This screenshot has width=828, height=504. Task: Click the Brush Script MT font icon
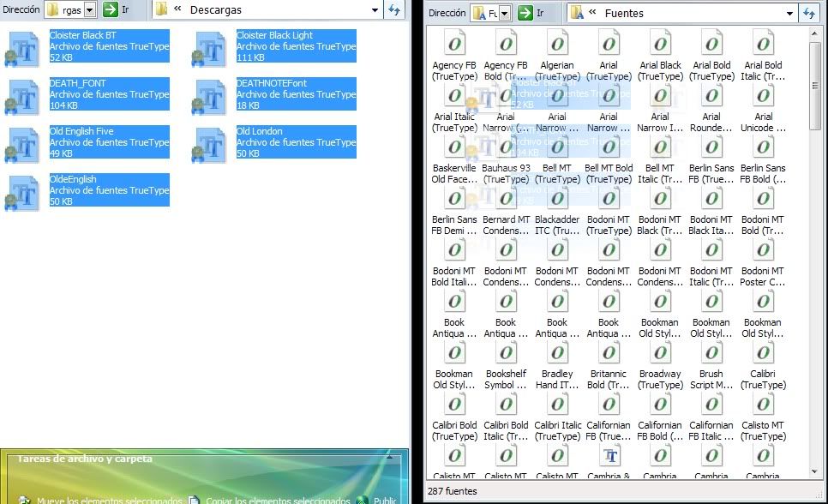pyautogui.click(x=711, y=353)
